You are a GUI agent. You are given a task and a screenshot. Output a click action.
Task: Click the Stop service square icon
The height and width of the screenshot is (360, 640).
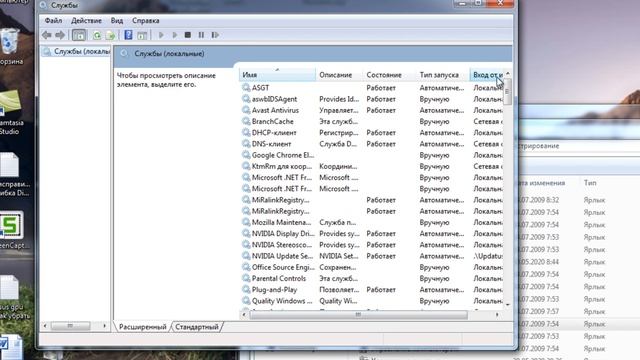pos(188,35)
